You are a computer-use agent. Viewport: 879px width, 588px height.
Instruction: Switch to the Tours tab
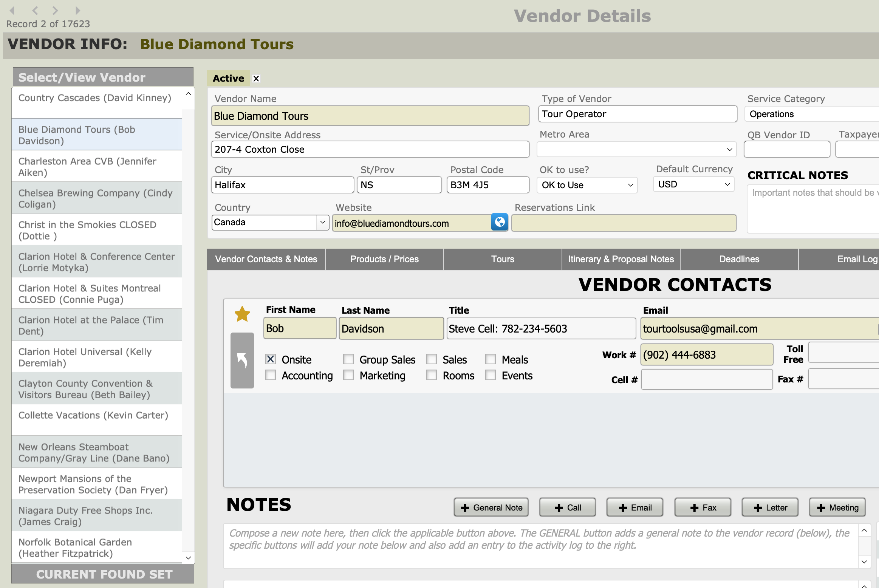tap(502, 259)
